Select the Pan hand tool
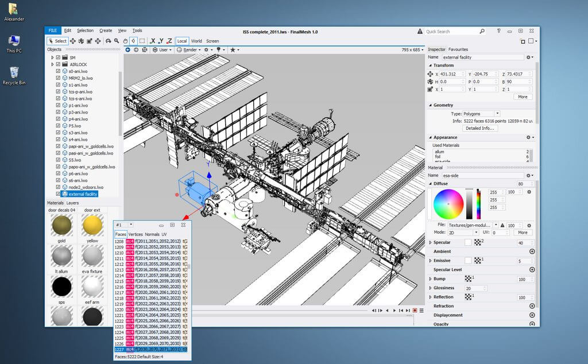Screen dimensions: 588x364 [125, 41]
